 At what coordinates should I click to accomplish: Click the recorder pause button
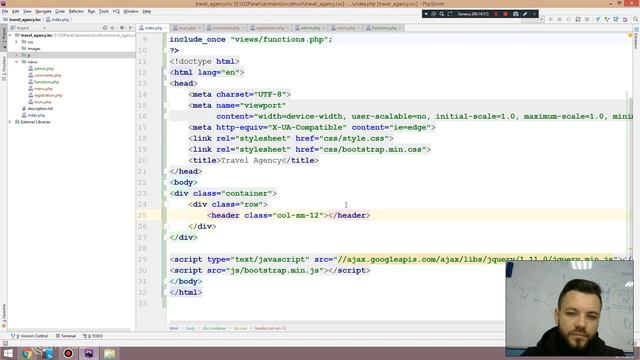496,14
